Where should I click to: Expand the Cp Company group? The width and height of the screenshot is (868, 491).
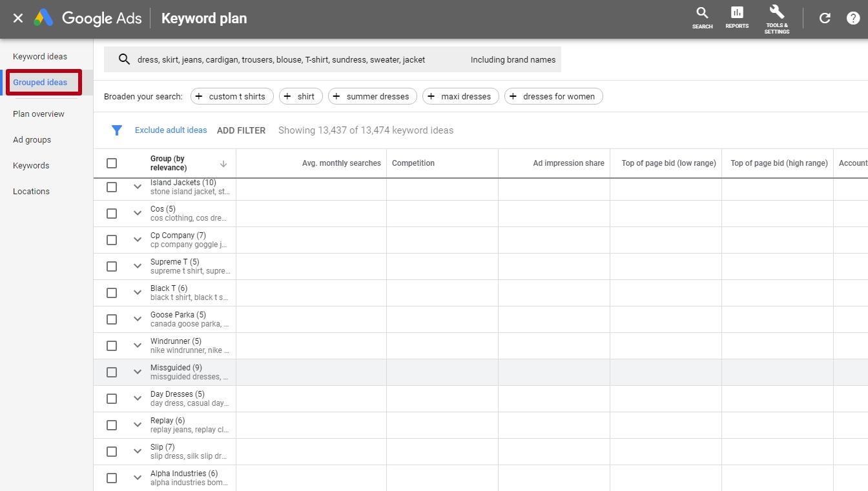click(137, 240)
